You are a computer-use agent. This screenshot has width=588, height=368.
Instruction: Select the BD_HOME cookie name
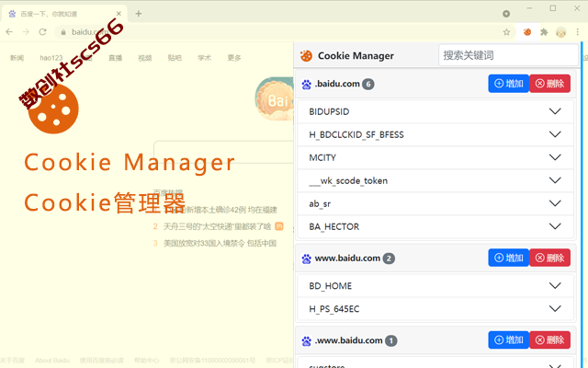tap(331, 286)
